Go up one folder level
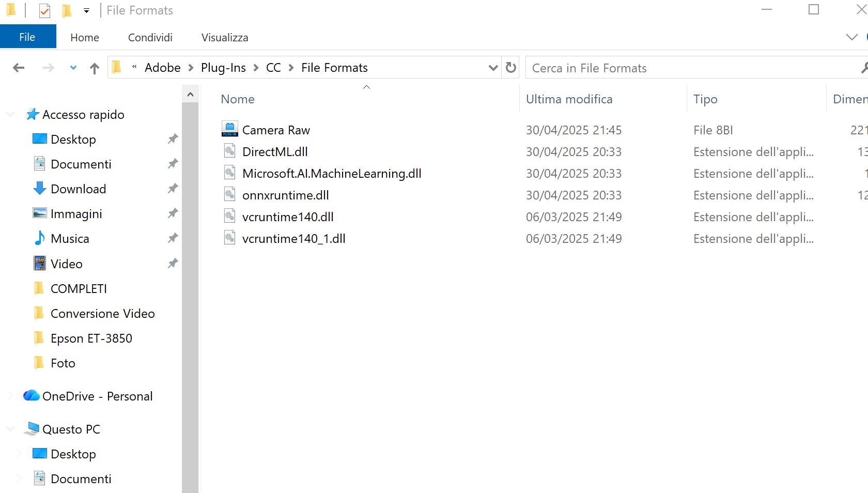The height and width of the screenshot is (493, 868). [x=94, y=68]
